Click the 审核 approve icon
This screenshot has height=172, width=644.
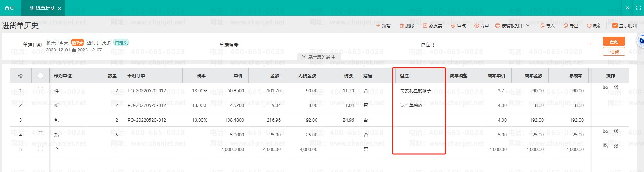tap(453, 26)
